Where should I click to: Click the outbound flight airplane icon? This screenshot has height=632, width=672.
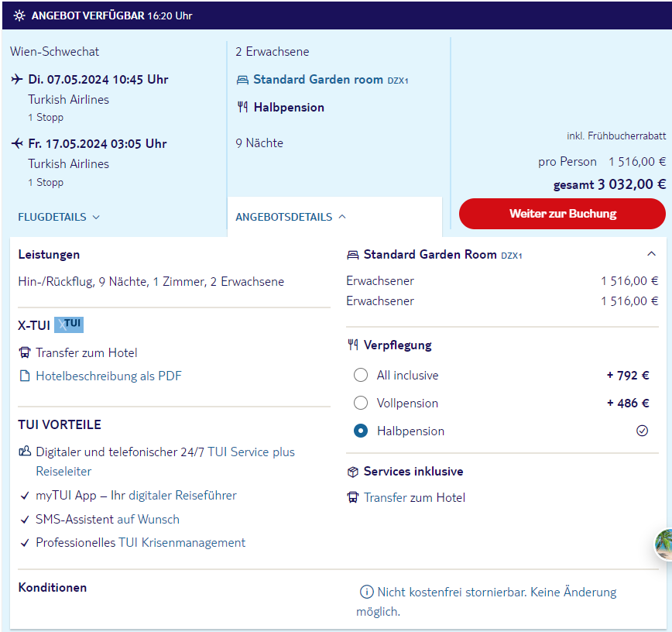coord(17,79)
